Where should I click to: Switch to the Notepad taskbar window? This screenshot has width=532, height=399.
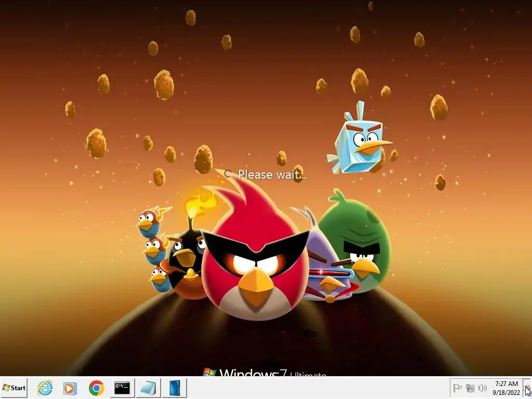coord(148,388)
